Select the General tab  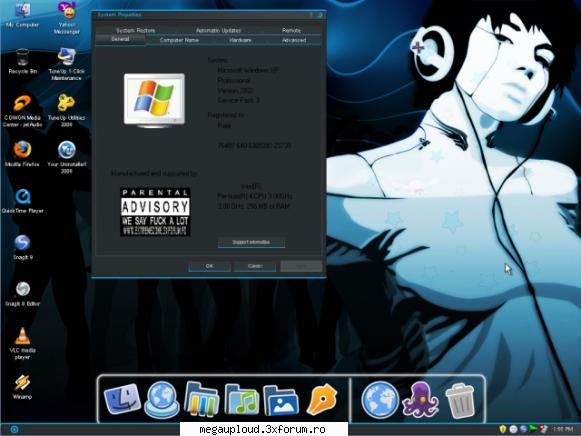120,40
